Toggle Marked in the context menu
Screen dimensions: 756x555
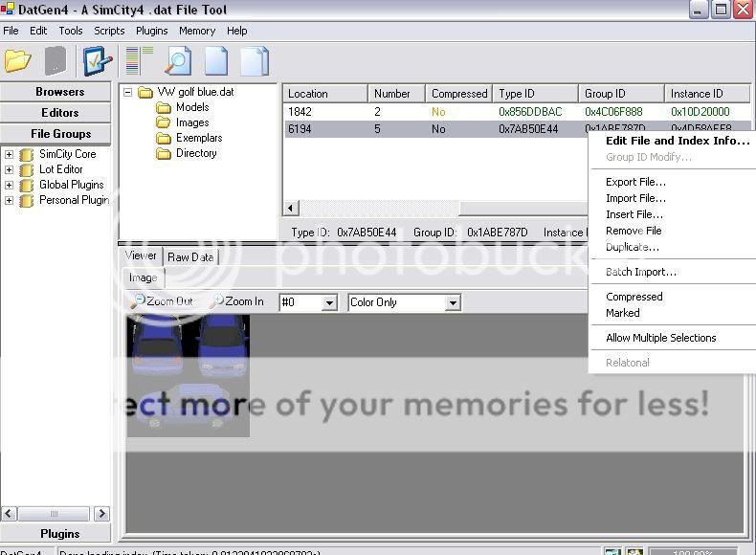click(x=622, y=313)
